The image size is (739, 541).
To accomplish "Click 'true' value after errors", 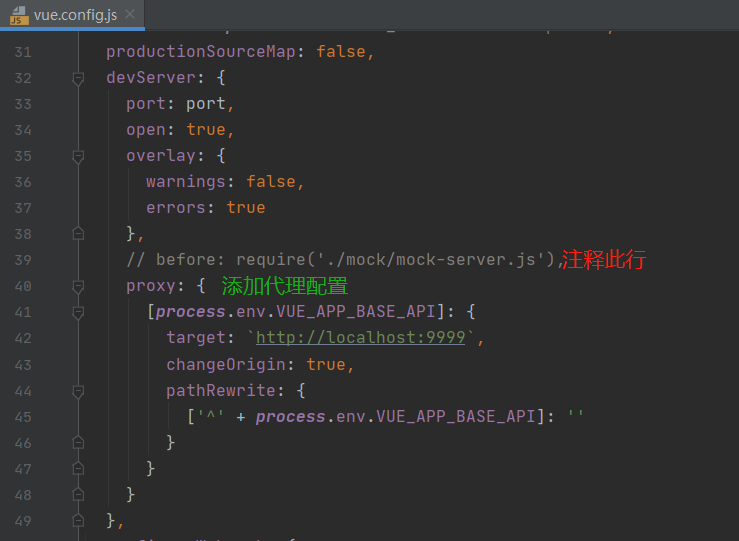I will [x=246, y=207].
